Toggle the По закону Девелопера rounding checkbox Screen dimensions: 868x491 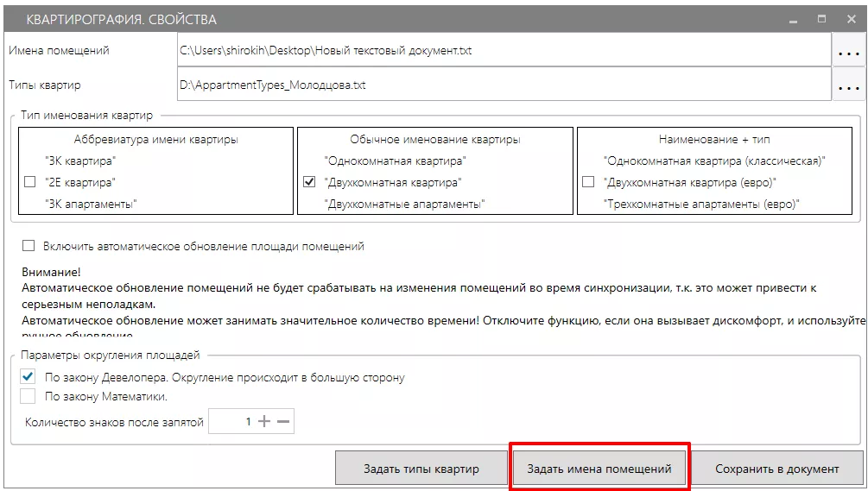click(29, 377)
